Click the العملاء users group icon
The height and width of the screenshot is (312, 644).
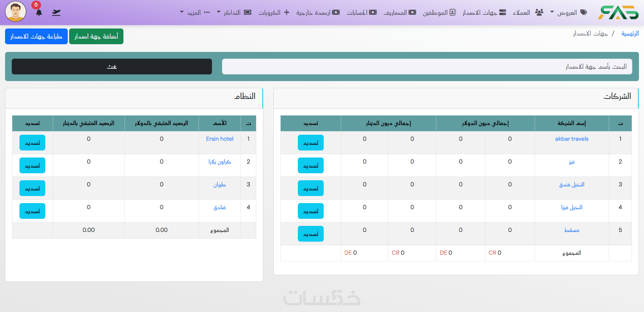pyautogui.click(x=539, y=12)
